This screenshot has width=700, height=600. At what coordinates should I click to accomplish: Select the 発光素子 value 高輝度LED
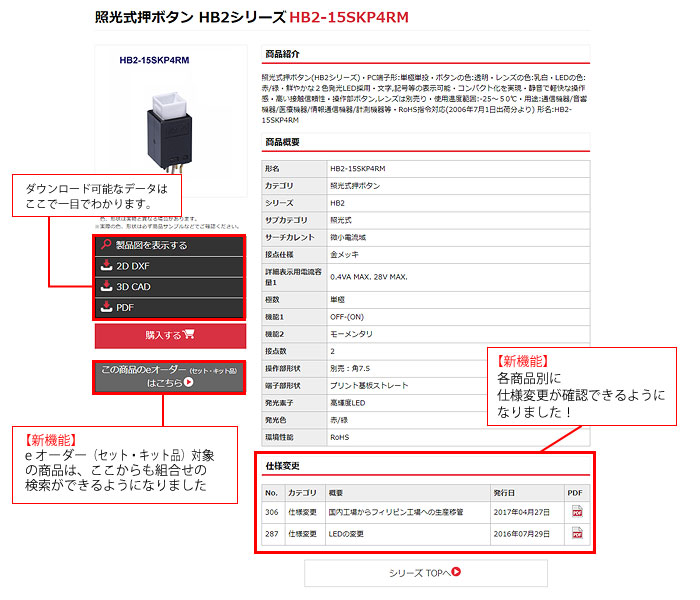348,403
